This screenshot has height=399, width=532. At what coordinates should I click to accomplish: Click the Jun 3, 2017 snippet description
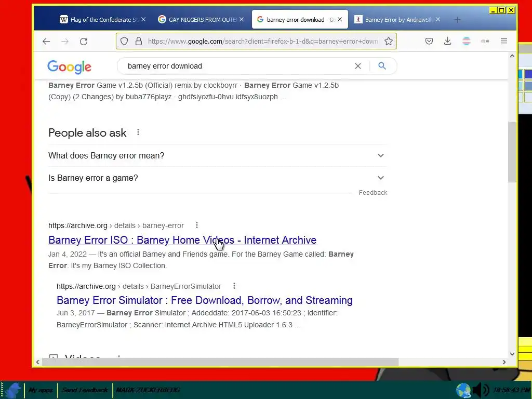tap(197, 319)
